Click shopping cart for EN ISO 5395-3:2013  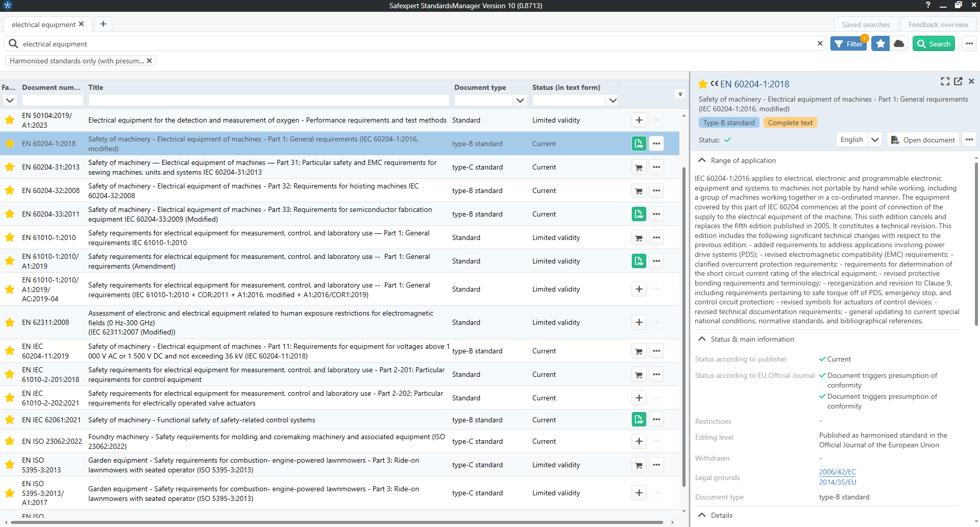click(639, 465)
